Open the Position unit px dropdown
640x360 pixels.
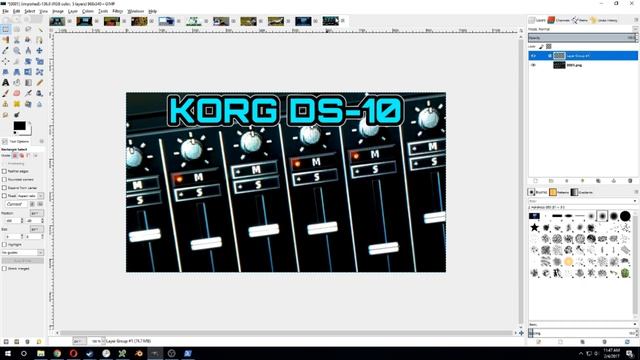(x=37, y=213)
